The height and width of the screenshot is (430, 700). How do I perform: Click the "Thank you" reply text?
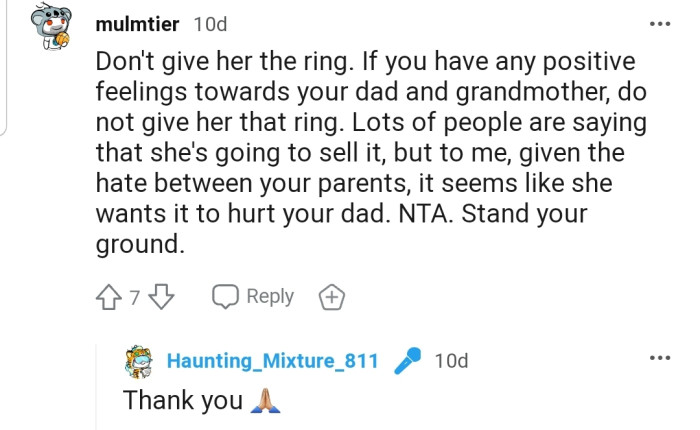(182, 400)
